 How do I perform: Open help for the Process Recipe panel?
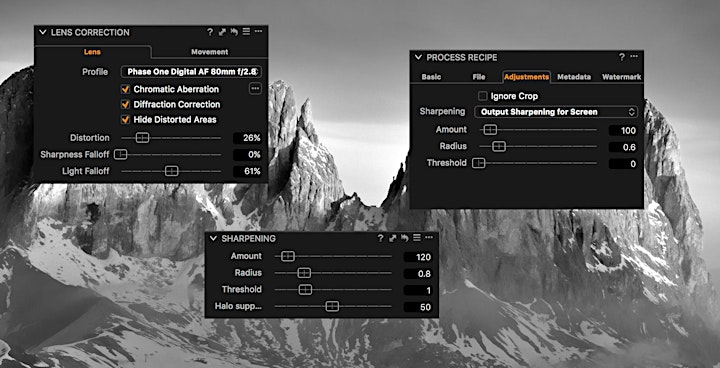pos(622,57)
